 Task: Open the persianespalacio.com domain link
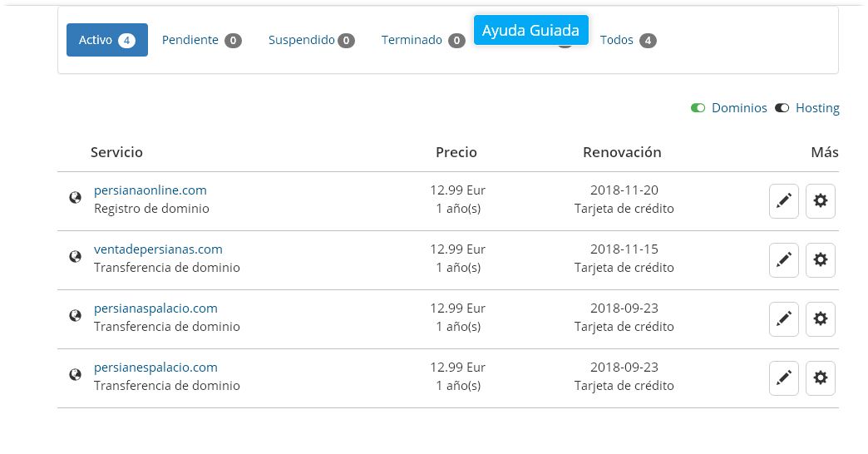tap(155, 367)
